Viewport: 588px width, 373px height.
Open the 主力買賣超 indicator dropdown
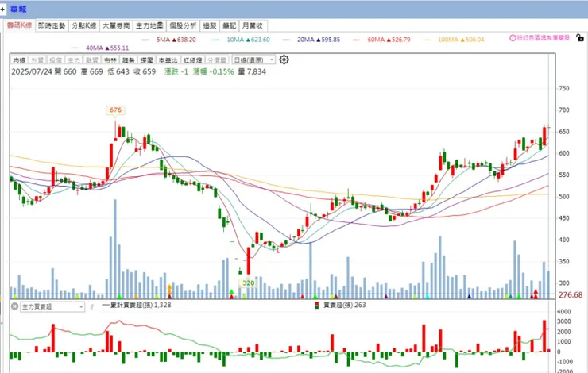52,306
